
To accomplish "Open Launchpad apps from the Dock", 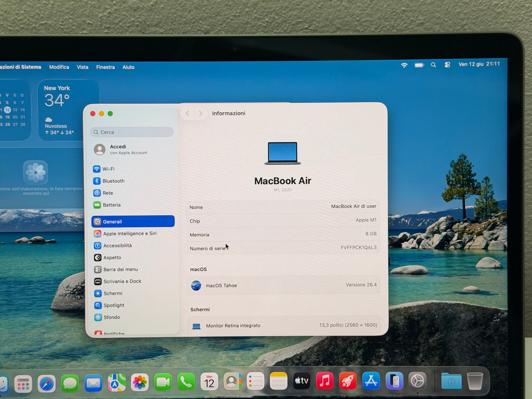I will [23, 384].
